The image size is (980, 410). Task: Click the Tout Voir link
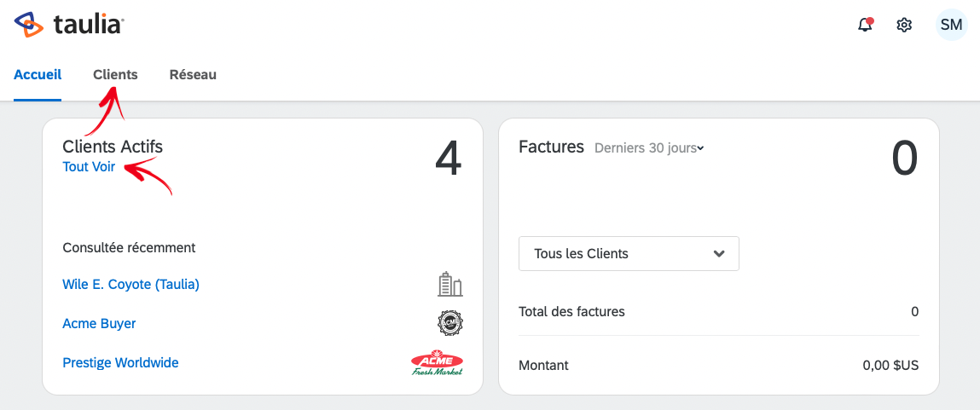89,167
